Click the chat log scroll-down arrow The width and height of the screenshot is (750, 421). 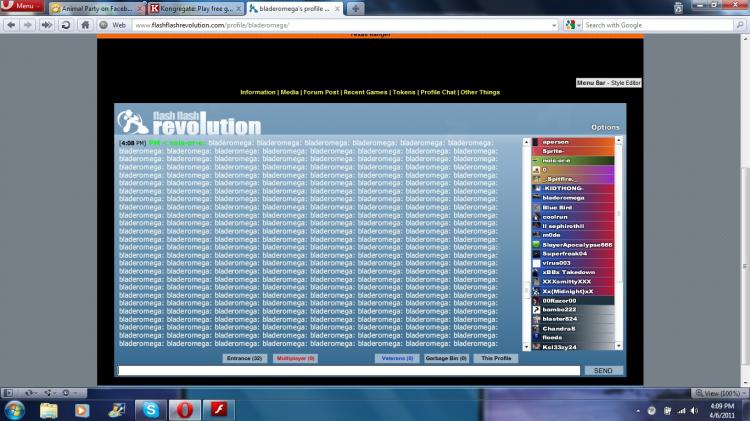click(526, 347)
